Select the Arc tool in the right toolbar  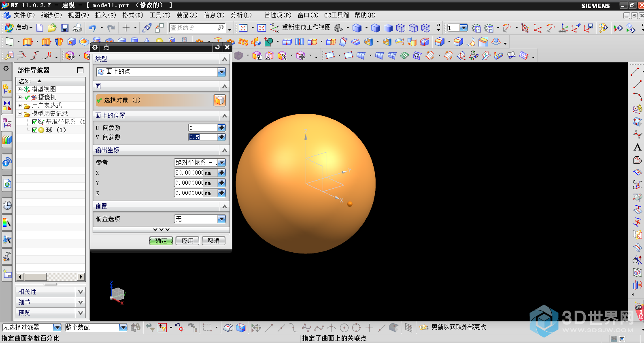coord(637,96)
